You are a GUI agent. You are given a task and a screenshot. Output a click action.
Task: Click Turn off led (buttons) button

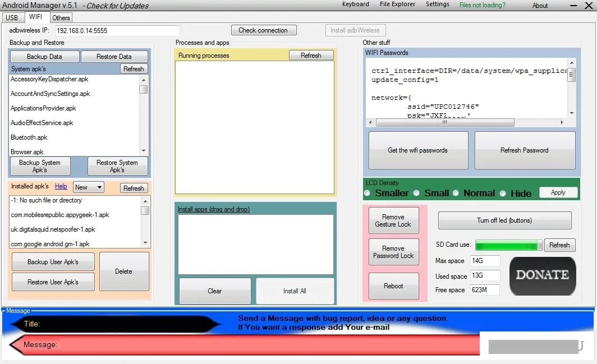[504, 220]
